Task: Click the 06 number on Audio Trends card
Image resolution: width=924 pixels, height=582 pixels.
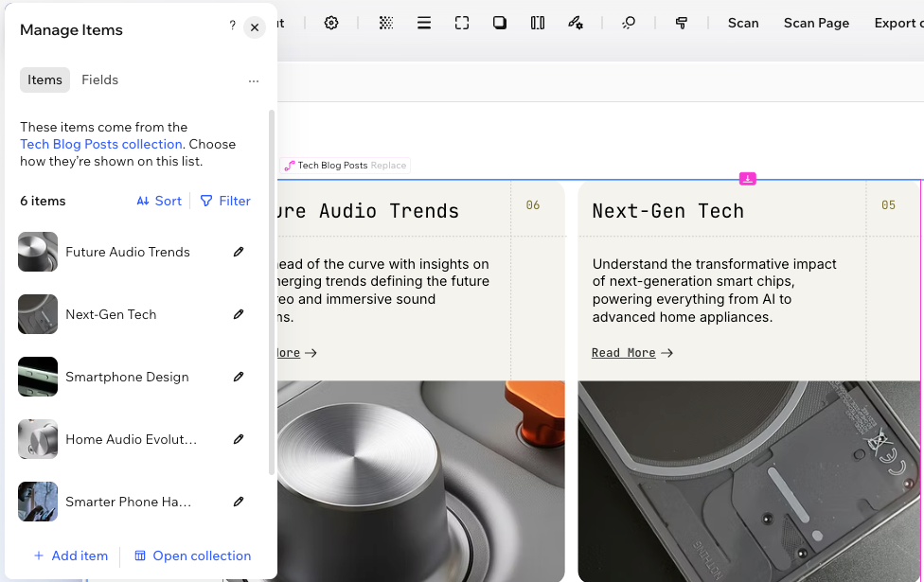Action: [x=533, y=205]
